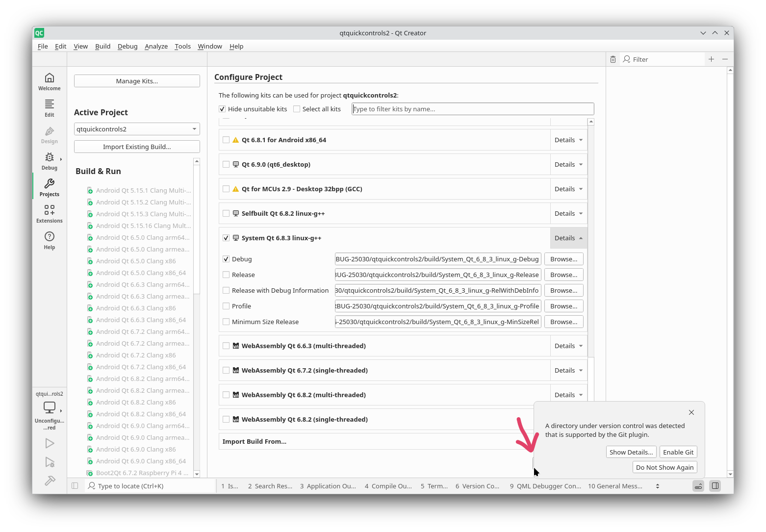Click the Run play button
This screenshot has width=766, height=532.
click(50, 443)
